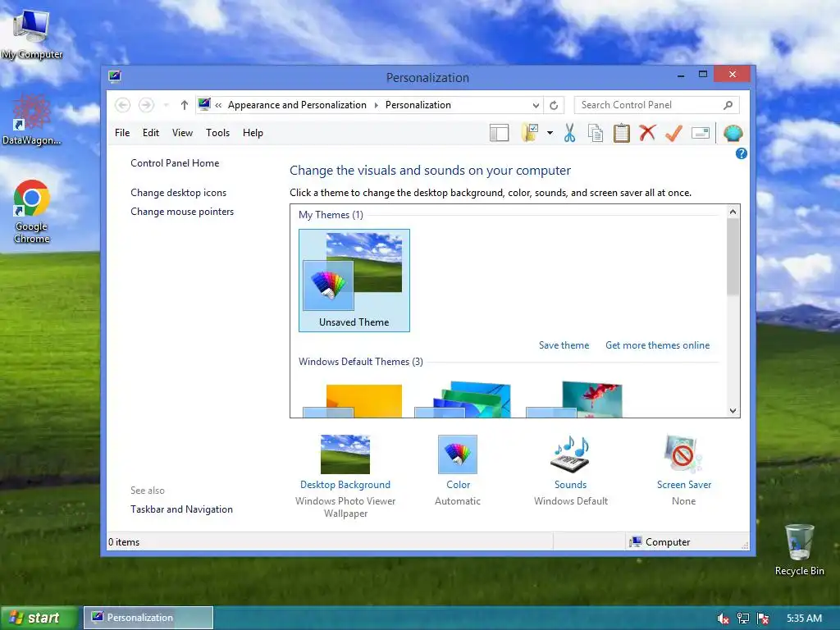Open the recent locations dropdown arrow
The image size is (840, 630).
click(166, 105)
